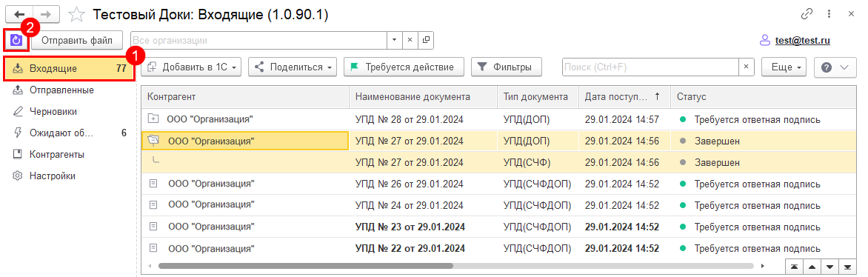Click the Отправить файл button

click(x=77, y=41)
